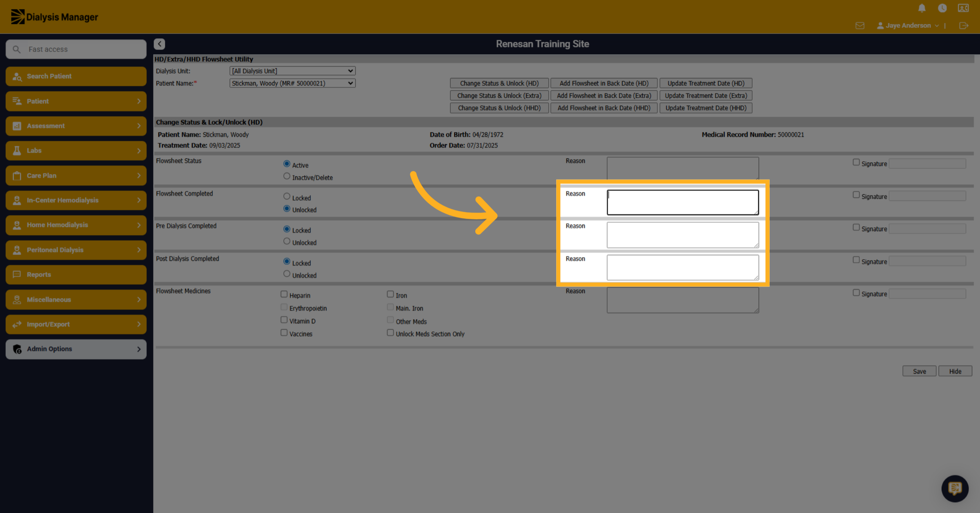Click the Save button
This screenshot has height=513, width=980.
[x=919, y=371]
